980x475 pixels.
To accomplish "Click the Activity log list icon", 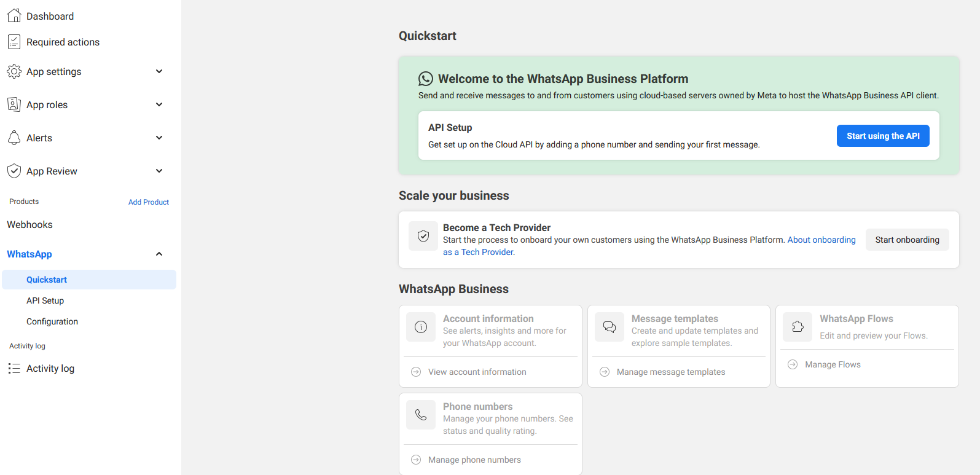I will click(x=14, y=368).
